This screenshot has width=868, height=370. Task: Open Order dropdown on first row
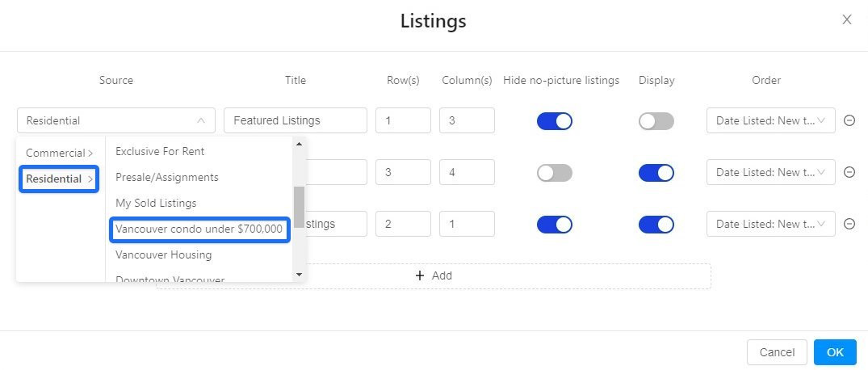tap(770, 120)
